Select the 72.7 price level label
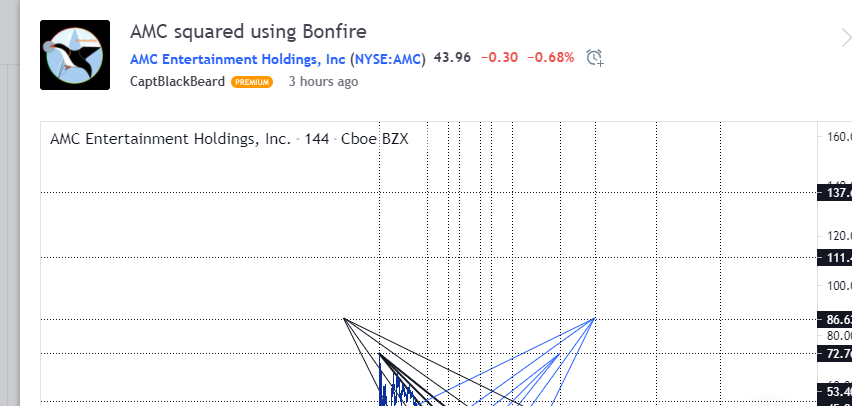The width and height of the screenshot is (852, 406). 835,354
